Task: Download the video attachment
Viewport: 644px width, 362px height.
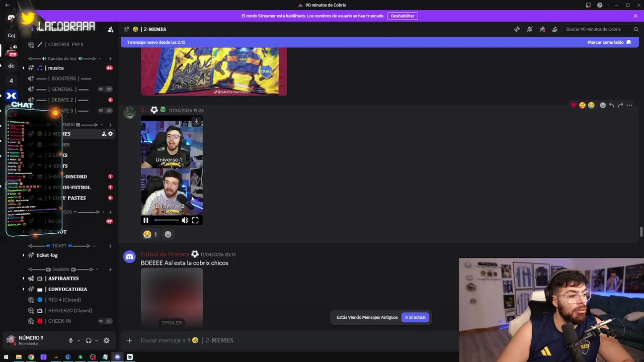Action: point(197,122)
